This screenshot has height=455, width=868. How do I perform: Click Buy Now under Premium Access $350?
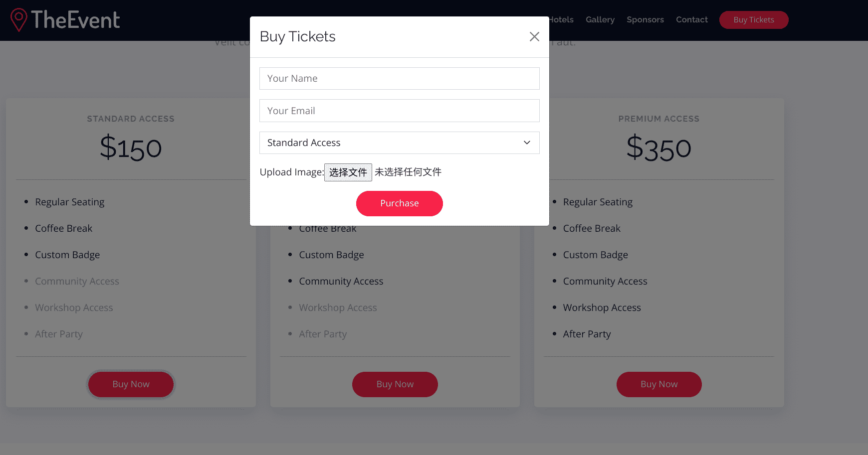tap(658, 384)
